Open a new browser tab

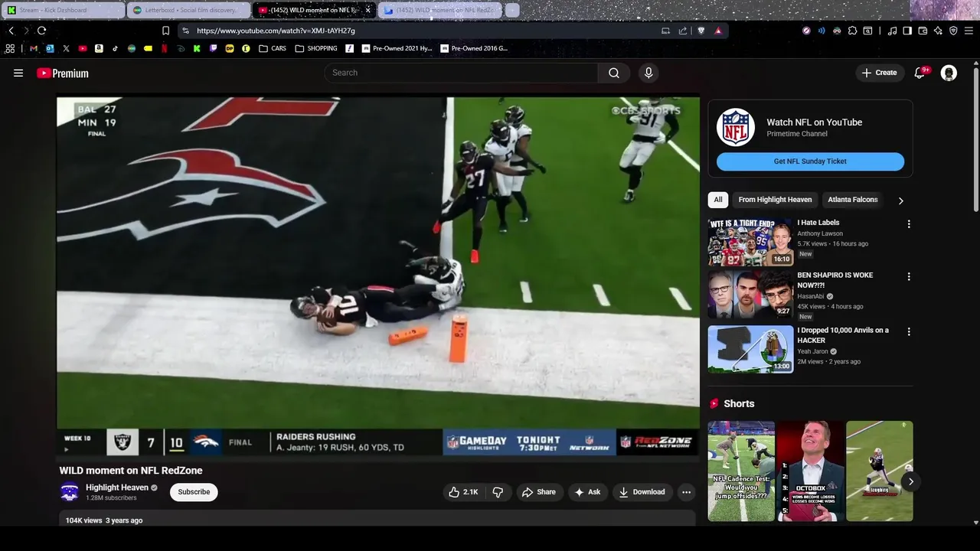(x=512, y=10)
